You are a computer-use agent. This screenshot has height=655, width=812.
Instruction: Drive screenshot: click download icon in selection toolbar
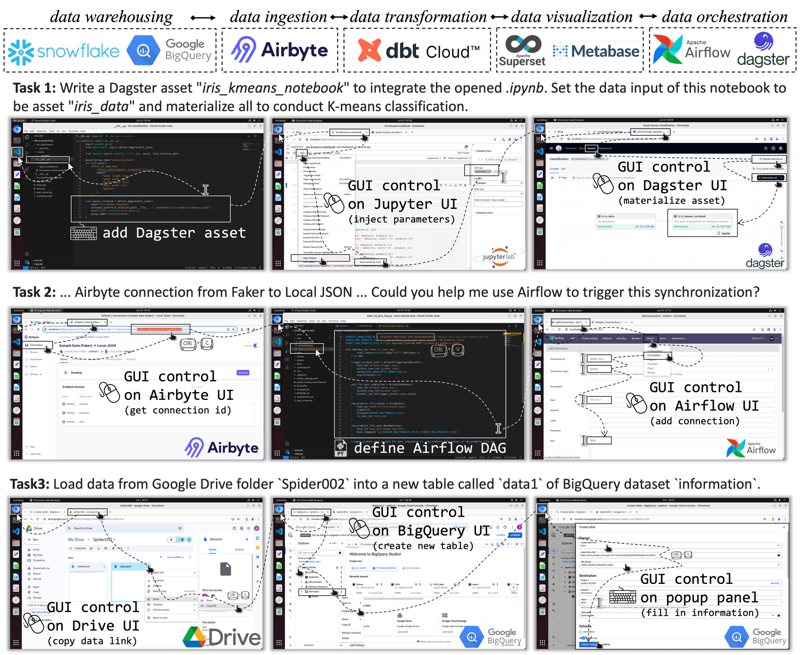pyautogui.click(x=99, y=548)
